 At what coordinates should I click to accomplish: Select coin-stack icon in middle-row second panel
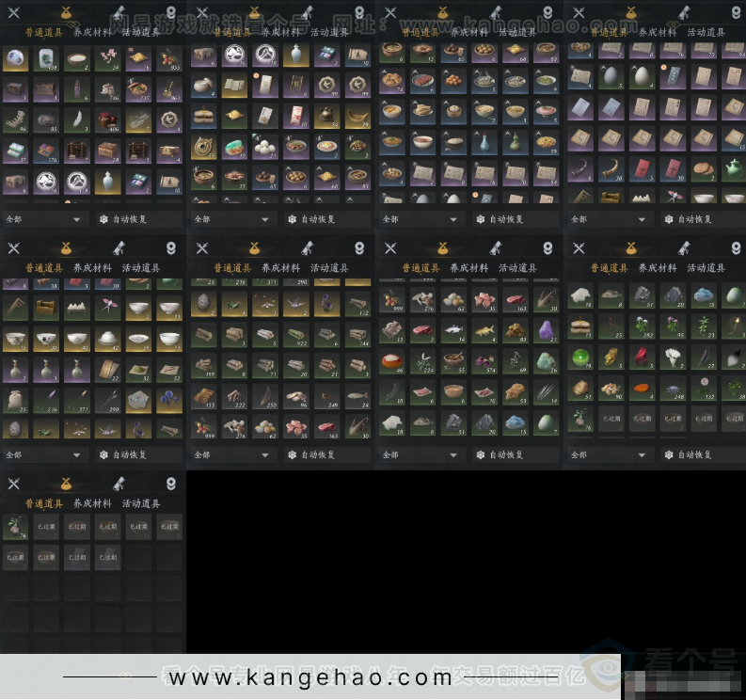tap(359, 248)
